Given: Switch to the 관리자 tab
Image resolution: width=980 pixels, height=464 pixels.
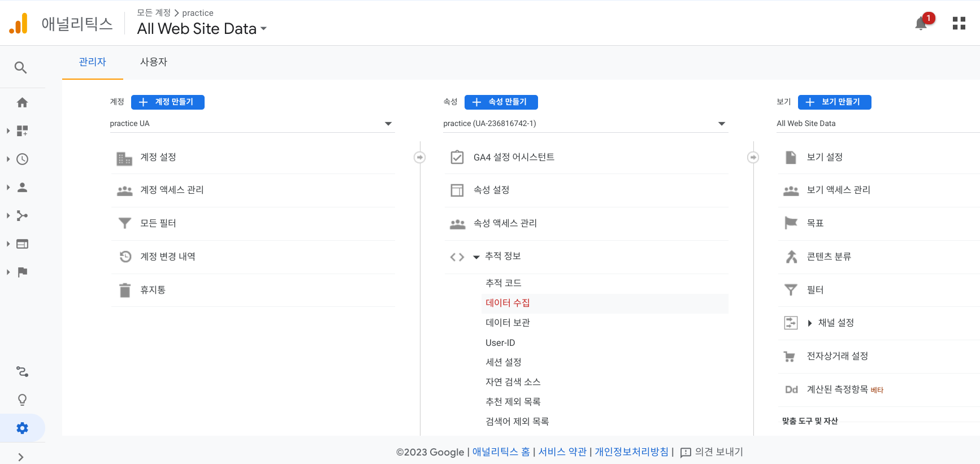Looking at the screenshot, I should [93, 62].
